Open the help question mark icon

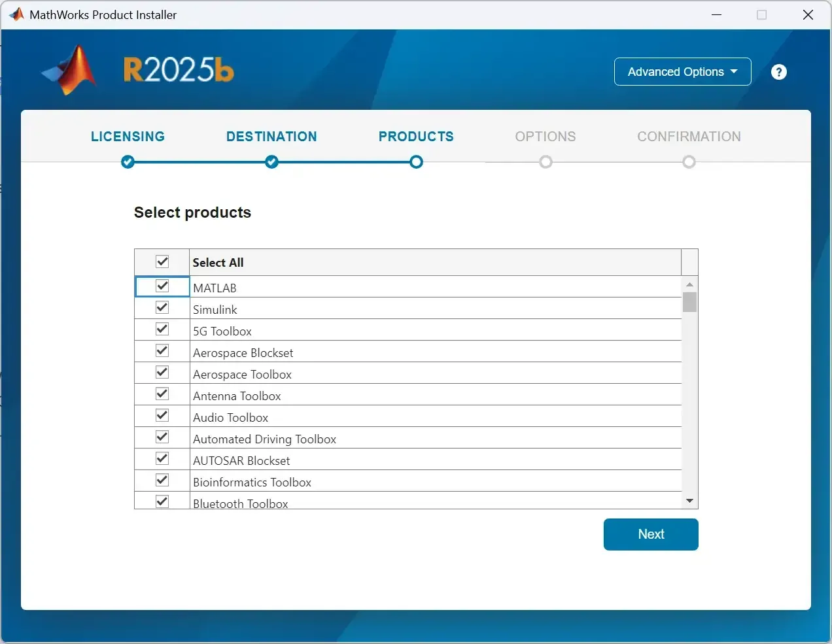(x=778, y=72)
